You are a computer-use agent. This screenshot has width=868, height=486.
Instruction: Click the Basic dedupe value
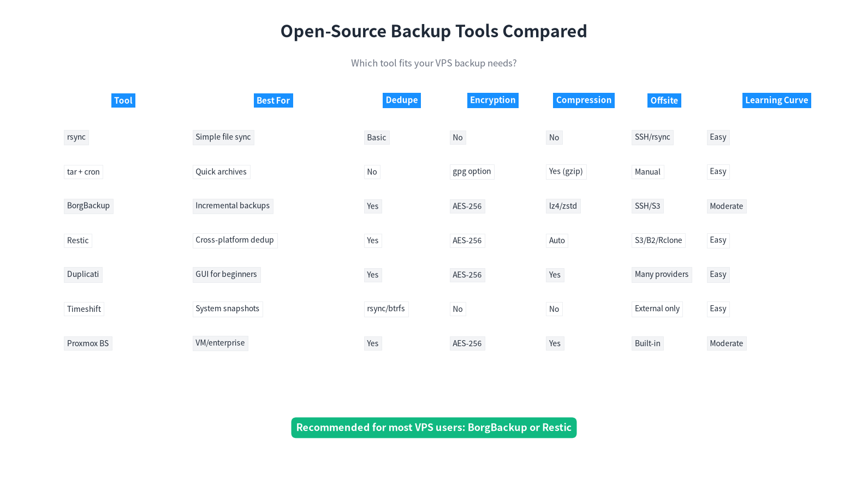[377, 138]
